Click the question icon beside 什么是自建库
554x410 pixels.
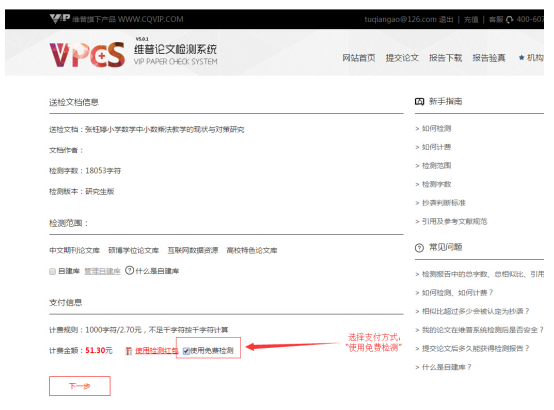click(129, 270)
